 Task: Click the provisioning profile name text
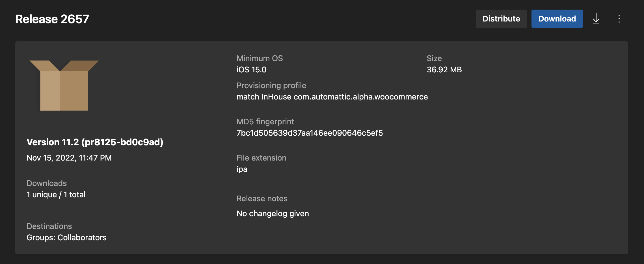point(332,97)
